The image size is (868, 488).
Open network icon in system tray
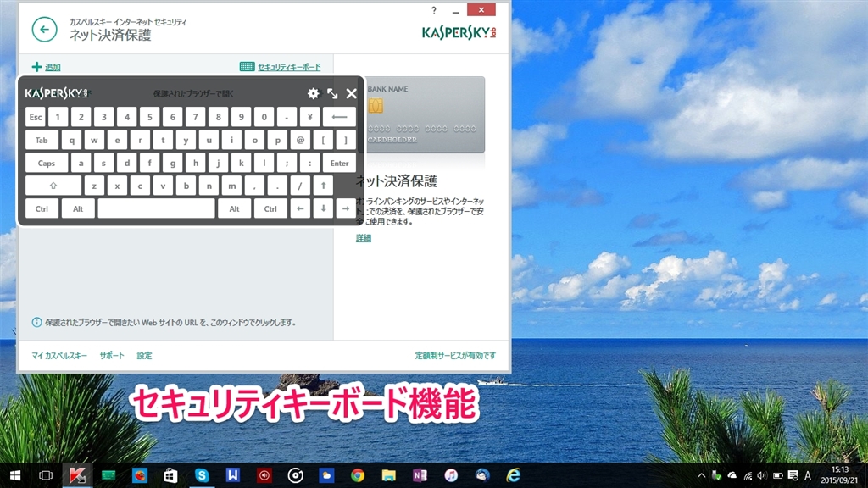coord(748,476)
